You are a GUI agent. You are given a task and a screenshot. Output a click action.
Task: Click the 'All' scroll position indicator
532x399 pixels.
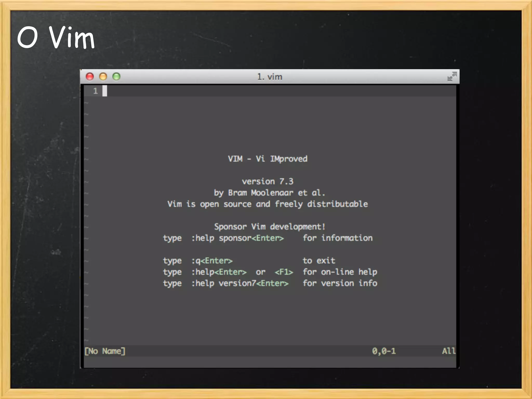(x=449, y=351)
